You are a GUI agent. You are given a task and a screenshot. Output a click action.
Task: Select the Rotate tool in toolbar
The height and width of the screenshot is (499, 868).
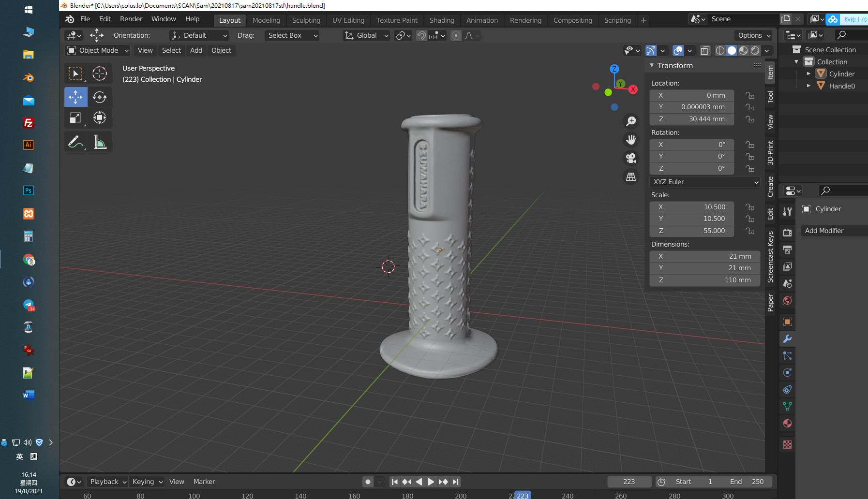tap(100, 97)
